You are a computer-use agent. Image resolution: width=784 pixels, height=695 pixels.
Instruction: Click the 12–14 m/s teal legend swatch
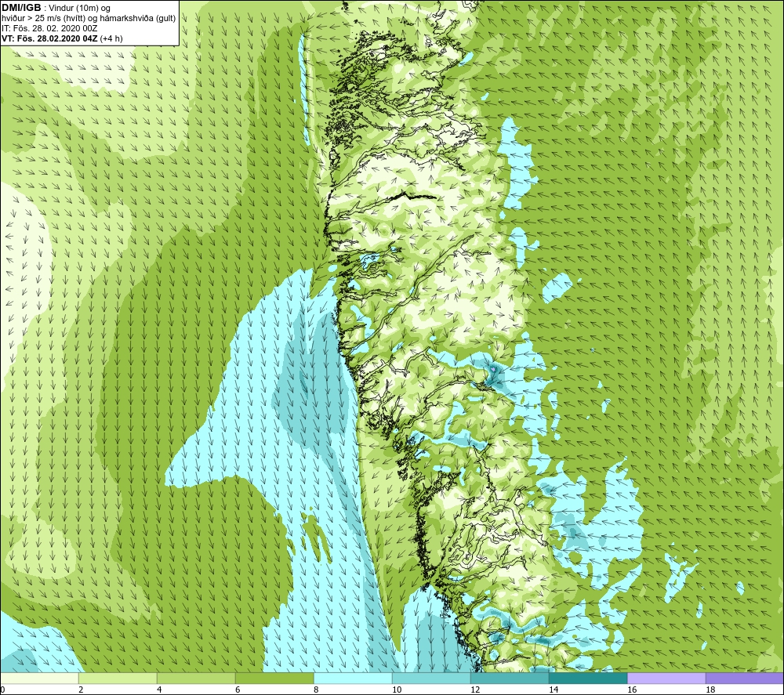510,678
